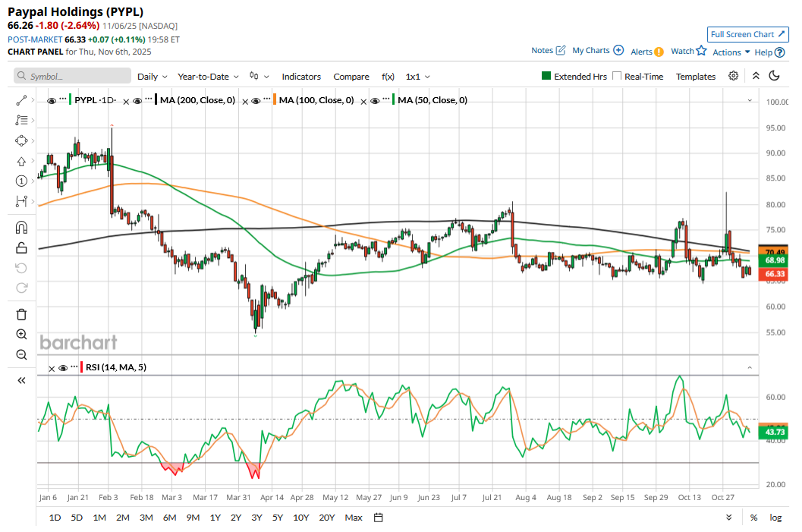802x532 pixels.
Task: Click the Full Screen Chart button
Action: 747,34
